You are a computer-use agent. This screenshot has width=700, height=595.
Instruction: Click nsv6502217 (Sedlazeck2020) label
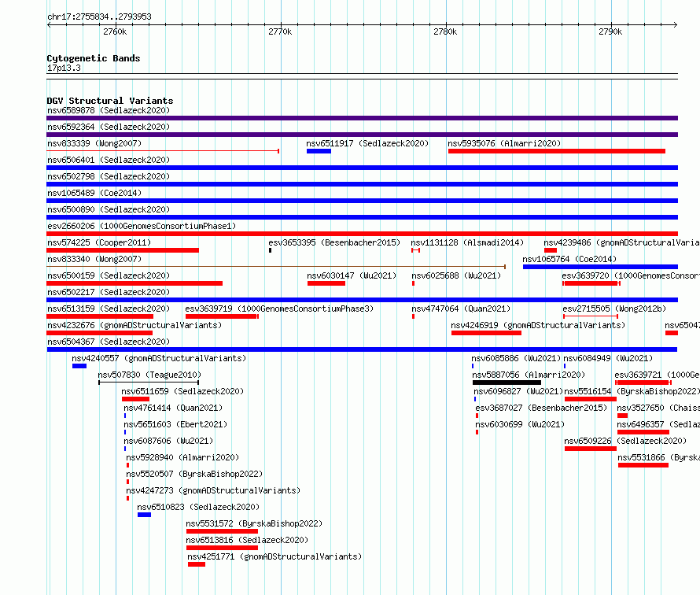(x=109, y=292)
